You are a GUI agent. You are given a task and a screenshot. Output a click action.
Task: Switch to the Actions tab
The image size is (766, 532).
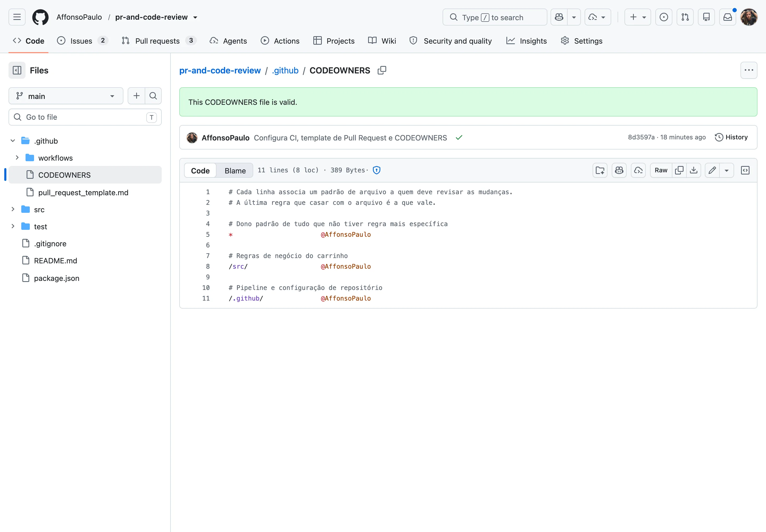pos(280,41)
